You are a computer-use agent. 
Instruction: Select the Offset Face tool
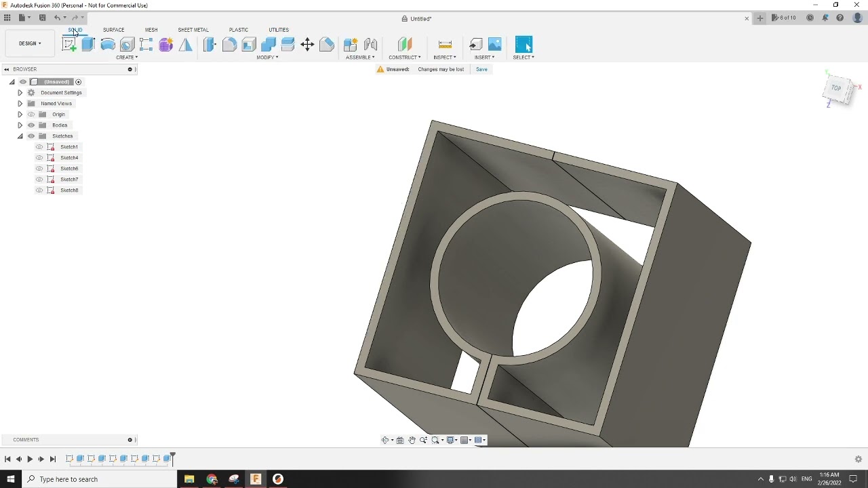(288, 45)
